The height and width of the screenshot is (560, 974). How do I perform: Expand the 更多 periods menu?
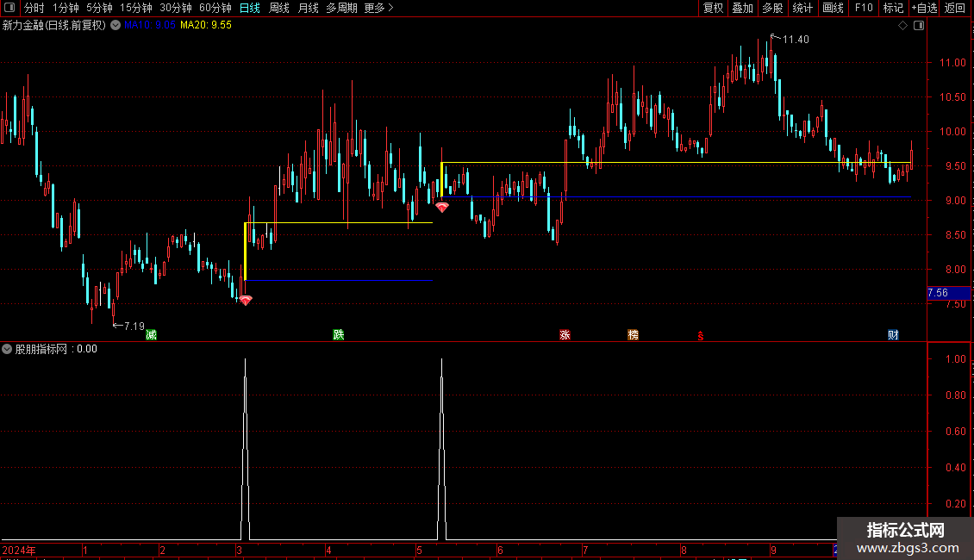coord(379,8)
